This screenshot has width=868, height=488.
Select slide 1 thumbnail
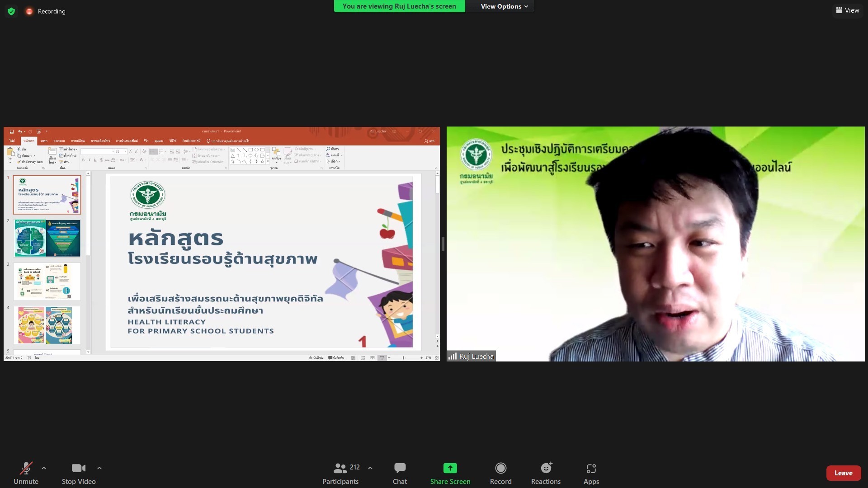47,195
